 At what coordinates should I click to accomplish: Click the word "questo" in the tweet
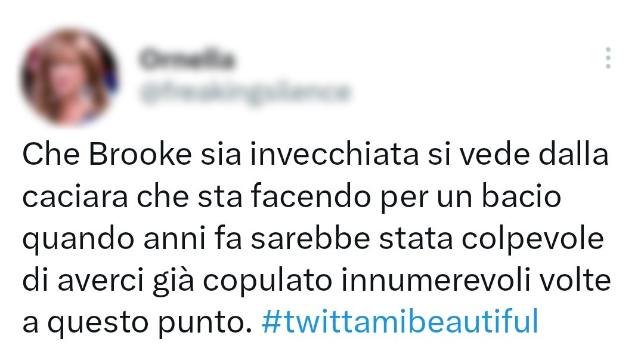click(x=98, y=322)
